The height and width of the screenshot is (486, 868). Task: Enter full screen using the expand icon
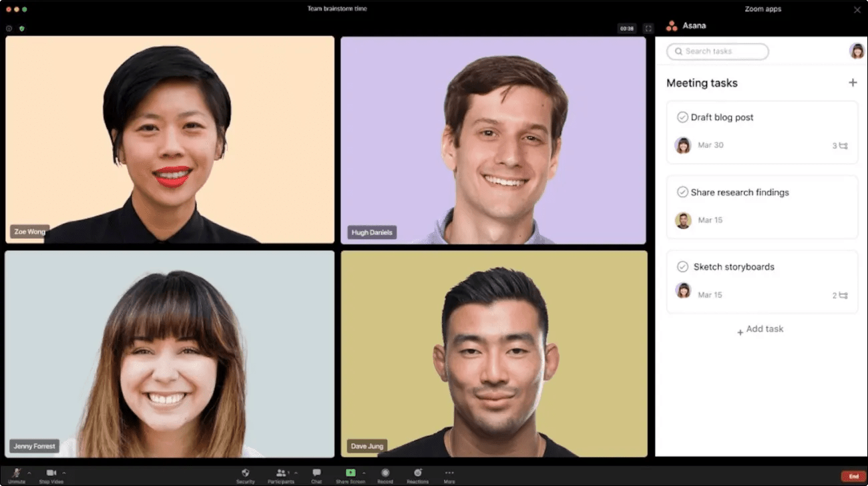pos(648,29)
